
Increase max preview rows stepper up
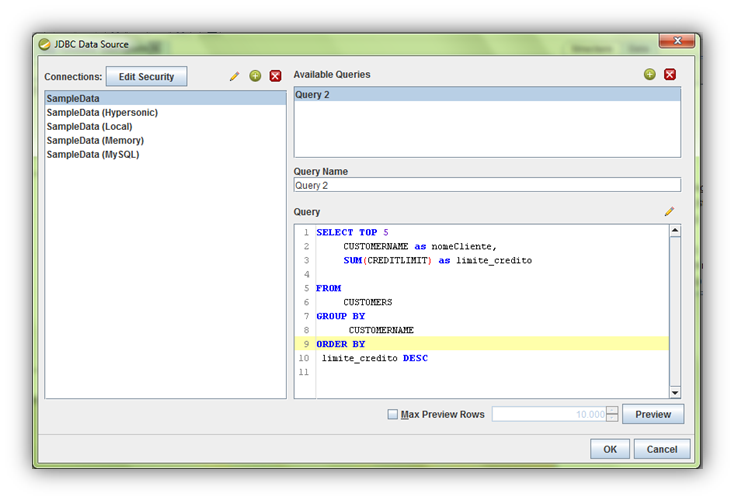point(612,410)
